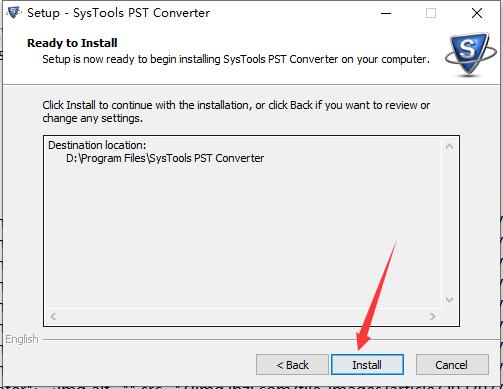The height and width of the screenshot is (389, 503).
Task: Click the horizontal scrollbar track in summary
Action: 243,316
